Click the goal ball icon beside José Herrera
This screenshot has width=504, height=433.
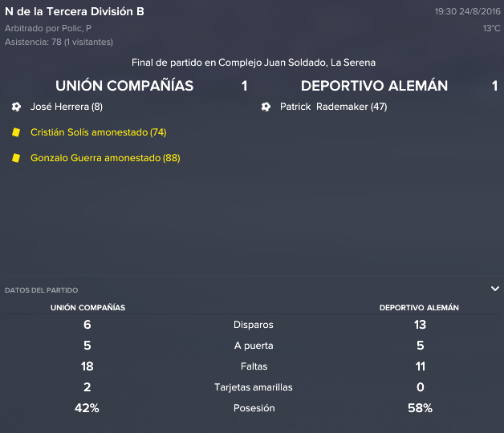(16, 107)
